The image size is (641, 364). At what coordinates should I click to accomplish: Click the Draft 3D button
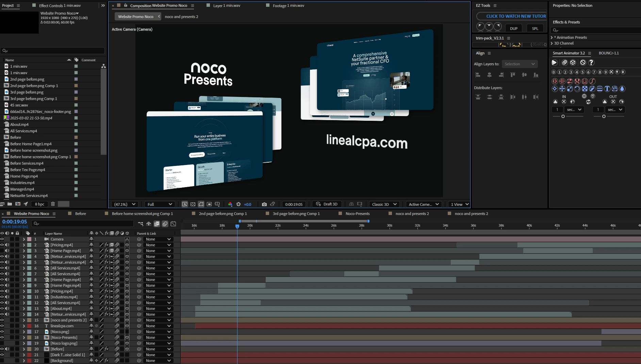(x=326, y=204)
